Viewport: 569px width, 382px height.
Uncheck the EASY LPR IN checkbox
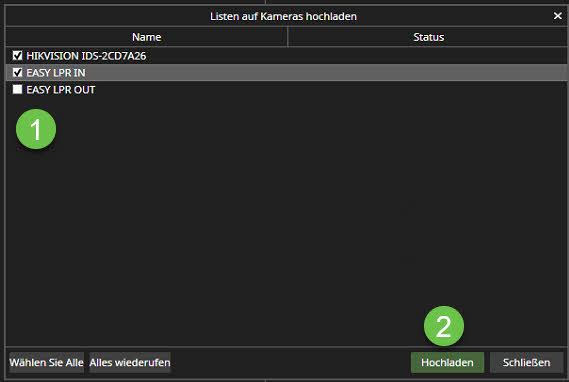coord(17,73)
